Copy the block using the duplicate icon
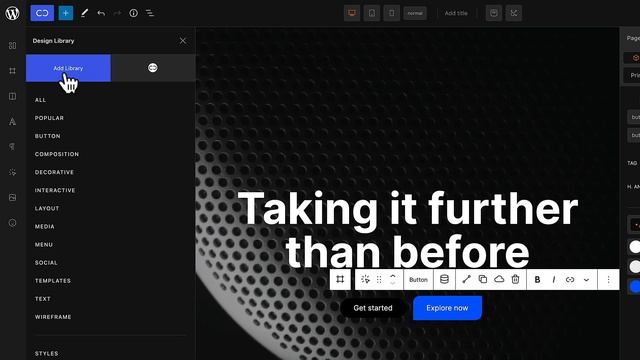The width and height of the screenshot is (640, 360). pyautogui.click(x=482, y=280)
